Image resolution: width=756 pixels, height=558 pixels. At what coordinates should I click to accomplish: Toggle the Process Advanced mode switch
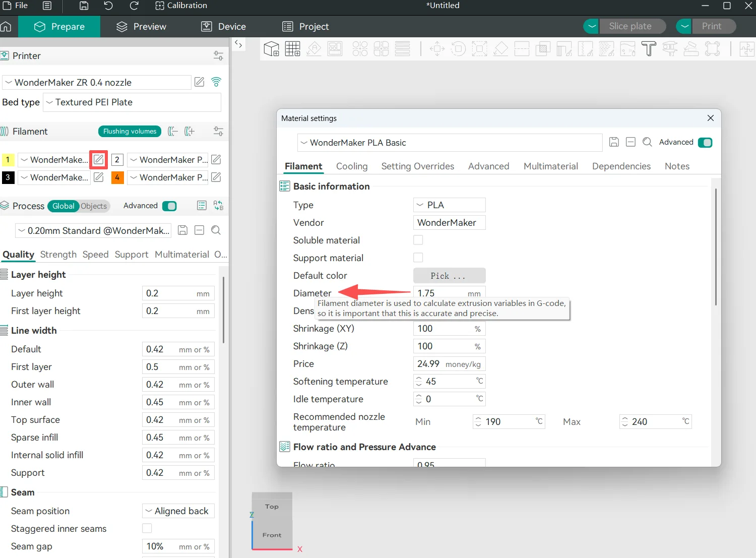click(x=170, y=206)
